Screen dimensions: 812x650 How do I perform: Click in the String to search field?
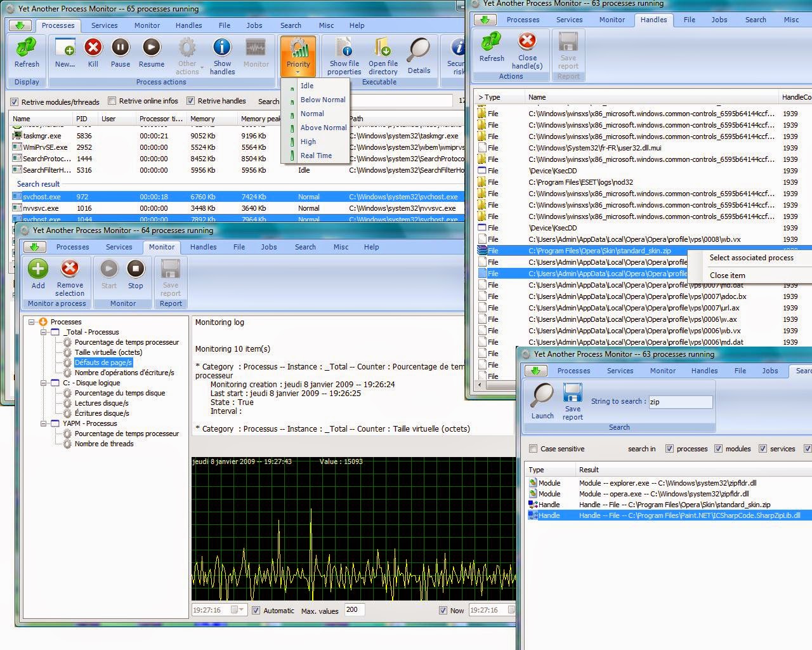(x=680, y=402)
